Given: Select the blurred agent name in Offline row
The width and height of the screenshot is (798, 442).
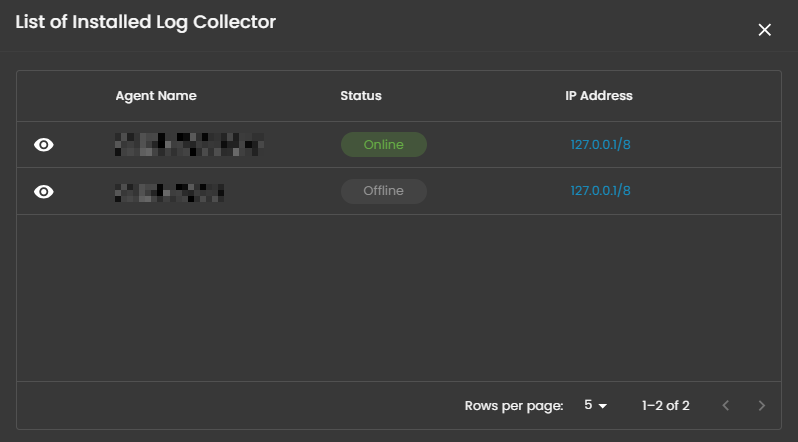Looking at the screenshot, I should coord(169,191).
